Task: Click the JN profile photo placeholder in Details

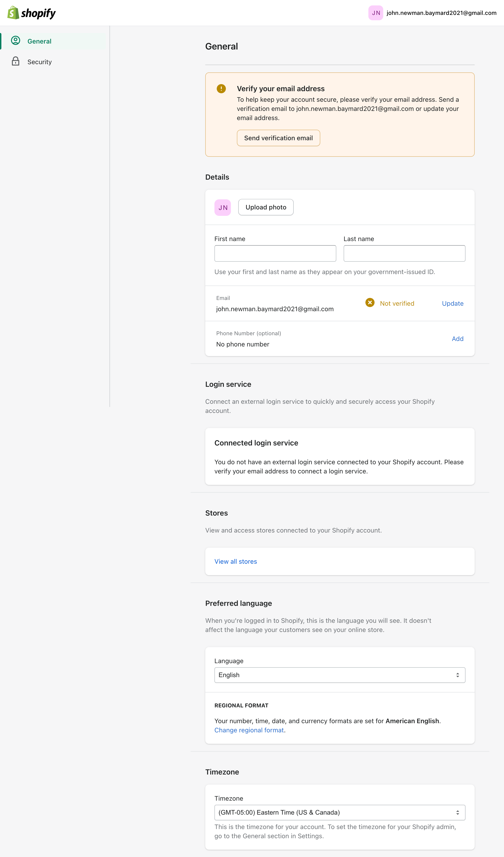Action: click(x=222, y=207)
